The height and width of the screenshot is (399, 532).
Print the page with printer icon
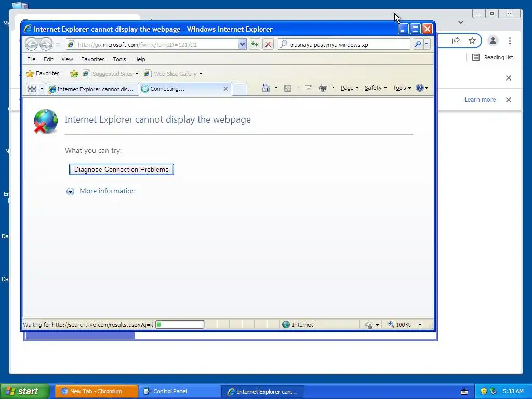point(323,88)
